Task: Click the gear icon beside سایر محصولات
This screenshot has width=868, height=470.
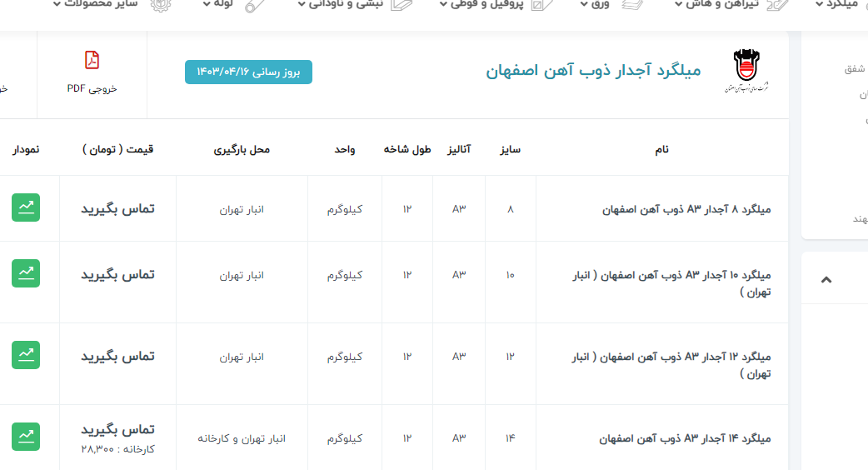Action: coord(160,4)
